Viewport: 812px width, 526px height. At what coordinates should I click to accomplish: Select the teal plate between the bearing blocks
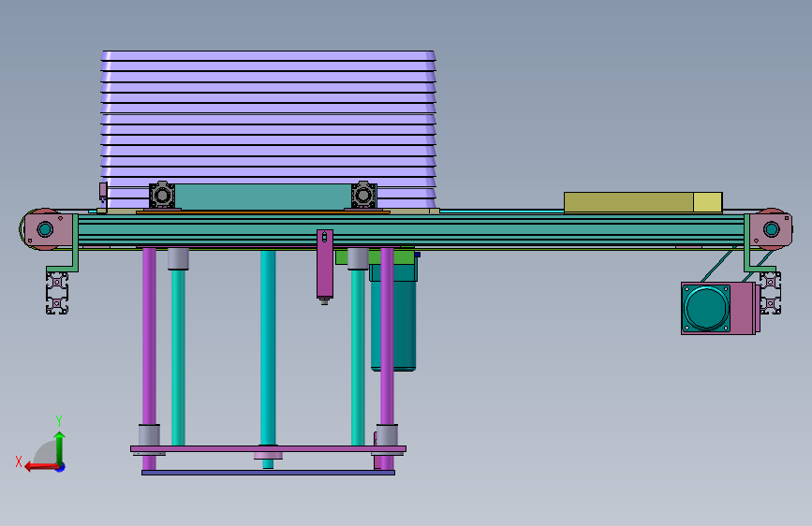click(x=263, y=197)
